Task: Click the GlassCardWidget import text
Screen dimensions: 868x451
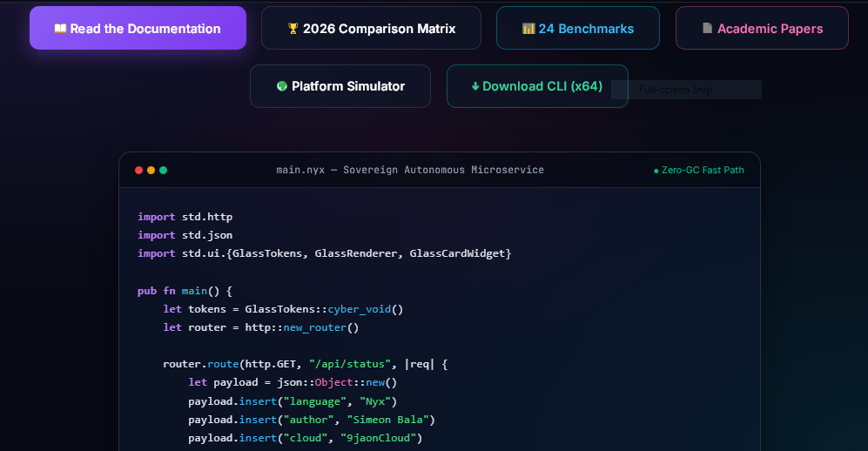Action: pos(457,253)
